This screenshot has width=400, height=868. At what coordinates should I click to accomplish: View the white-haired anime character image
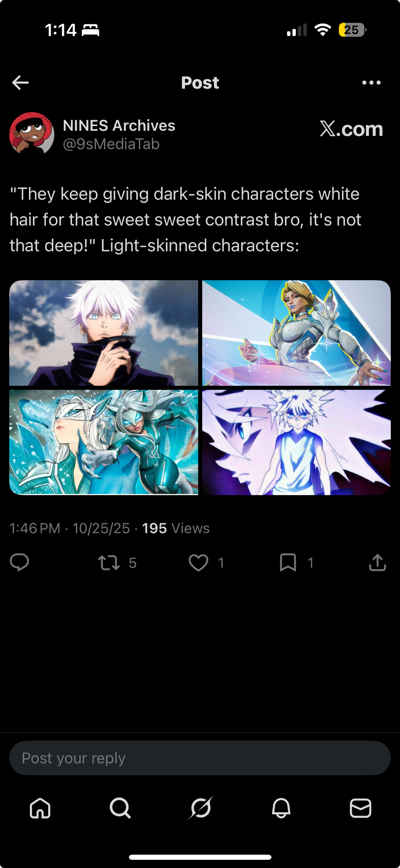point(104,333)
